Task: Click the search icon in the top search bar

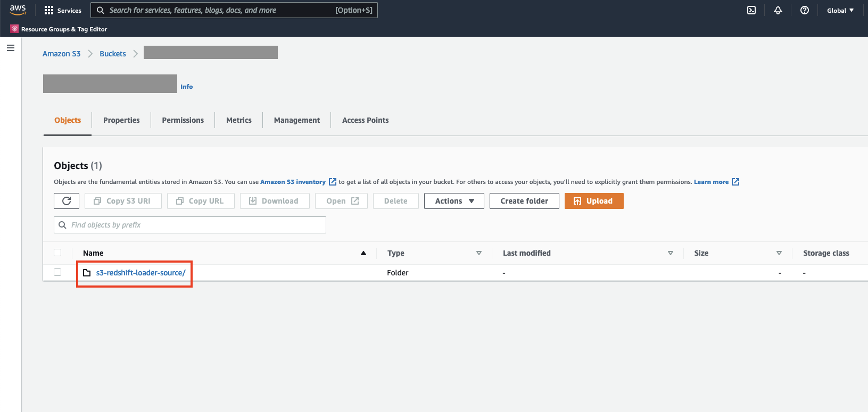Action: [x=100, y=10]
